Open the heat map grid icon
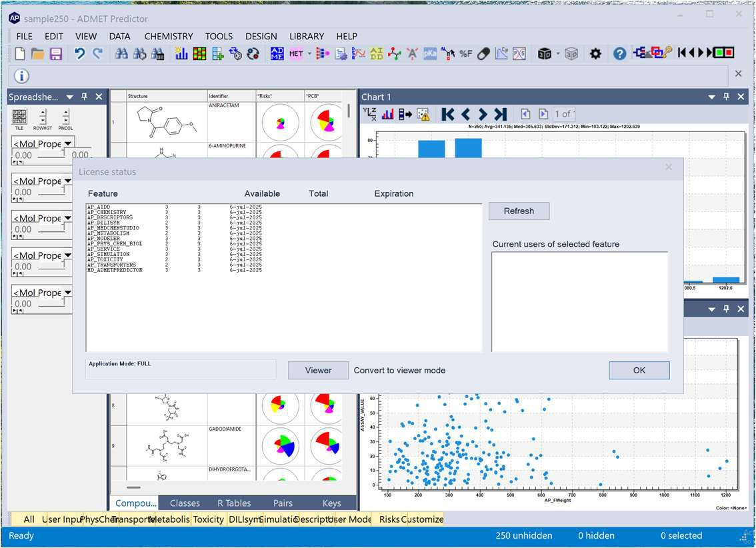 199,53
